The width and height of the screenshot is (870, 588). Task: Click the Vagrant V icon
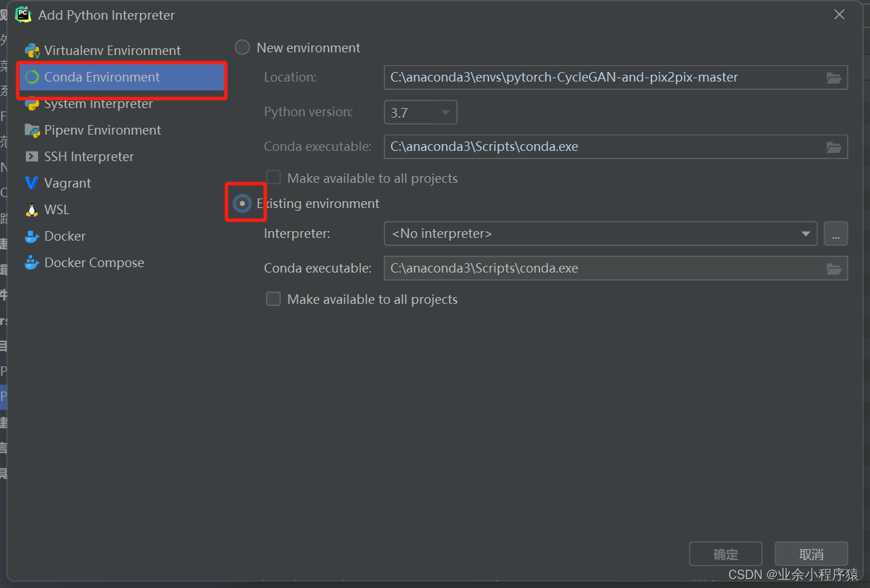click(32, 183)
